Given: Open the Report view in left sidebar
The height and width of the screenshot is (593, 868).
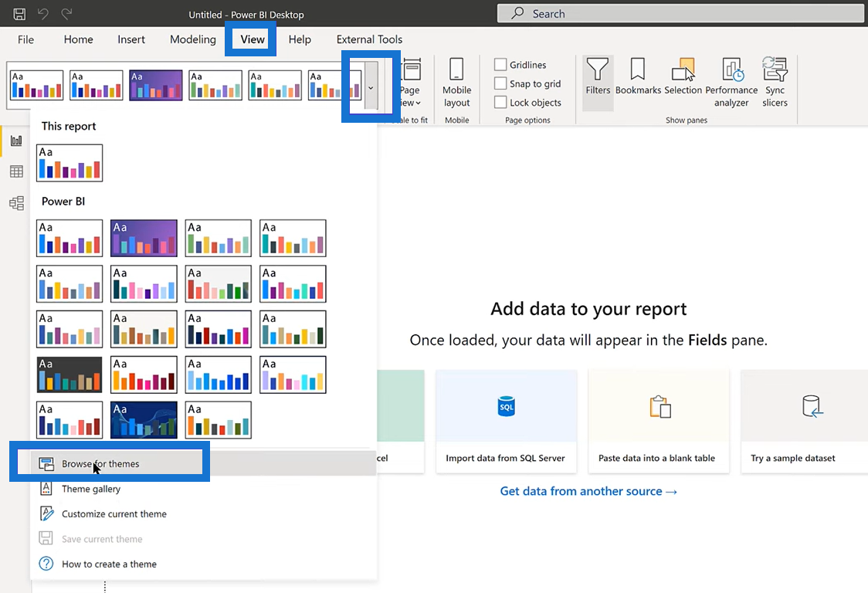Looking at the screenshot, I should tap(17, 141).
